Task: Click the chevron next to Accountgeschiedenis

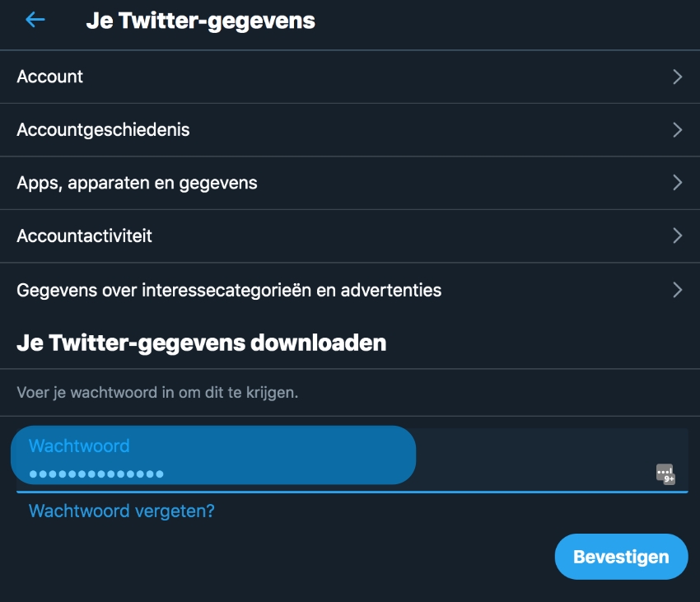Action: [x=677, y=130]
